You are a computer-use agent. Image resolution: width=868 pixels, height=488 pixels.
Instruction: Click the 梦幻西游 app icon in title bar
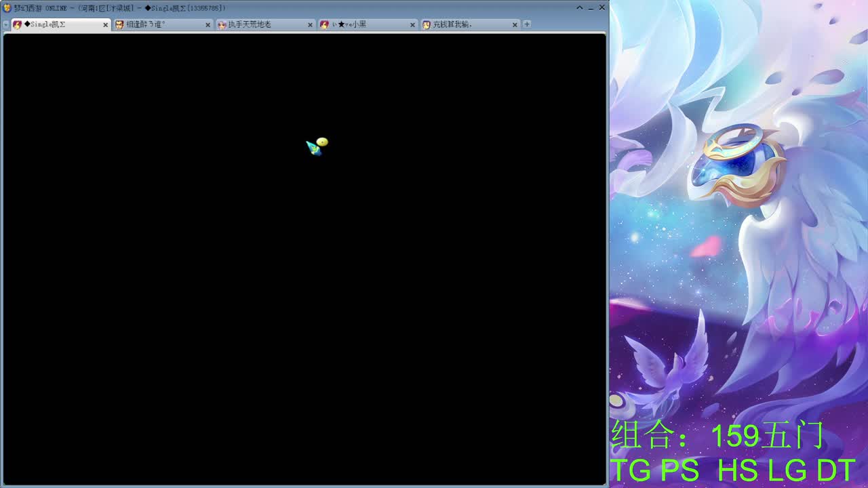(7, 8)
